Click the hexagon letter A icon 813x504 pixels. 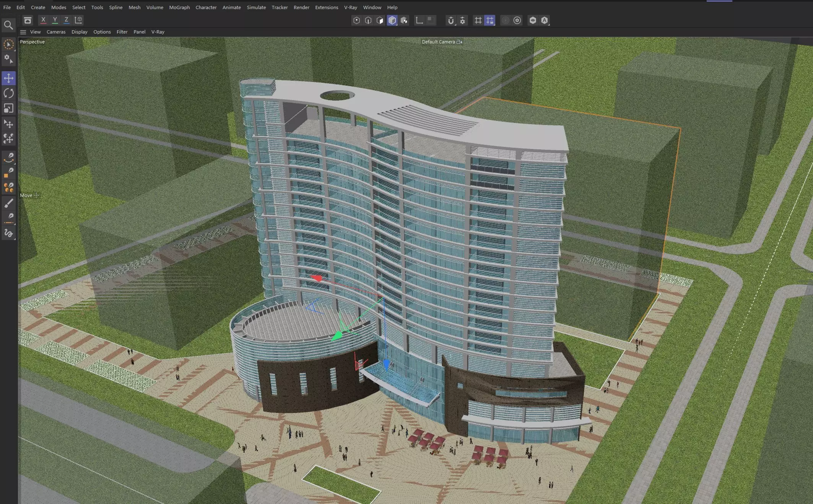545,20
